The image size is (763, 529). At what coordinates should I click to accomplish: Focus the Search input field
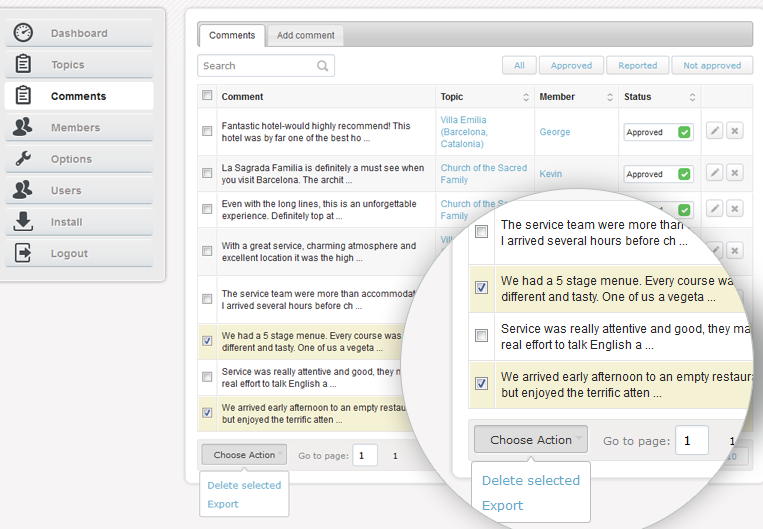pos(266,66)
